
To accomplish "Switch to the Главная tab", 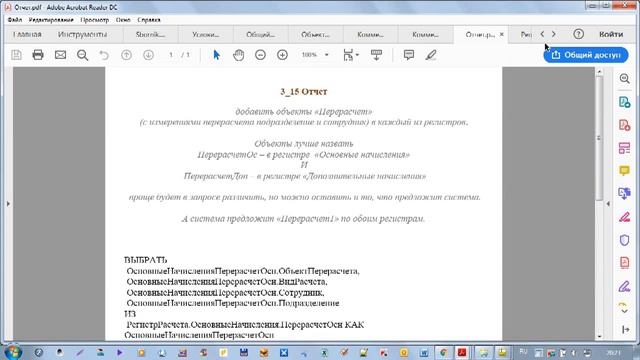I will (27, 34).
